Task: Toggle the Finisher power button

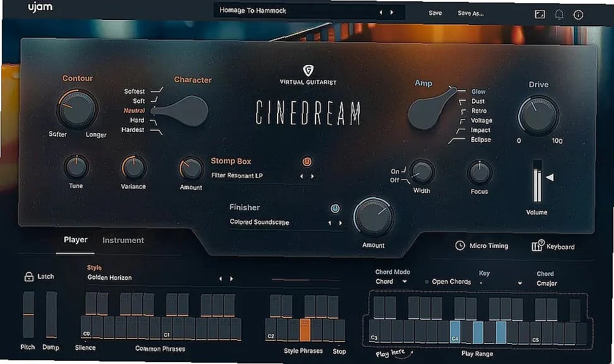Action: point(335,208)
